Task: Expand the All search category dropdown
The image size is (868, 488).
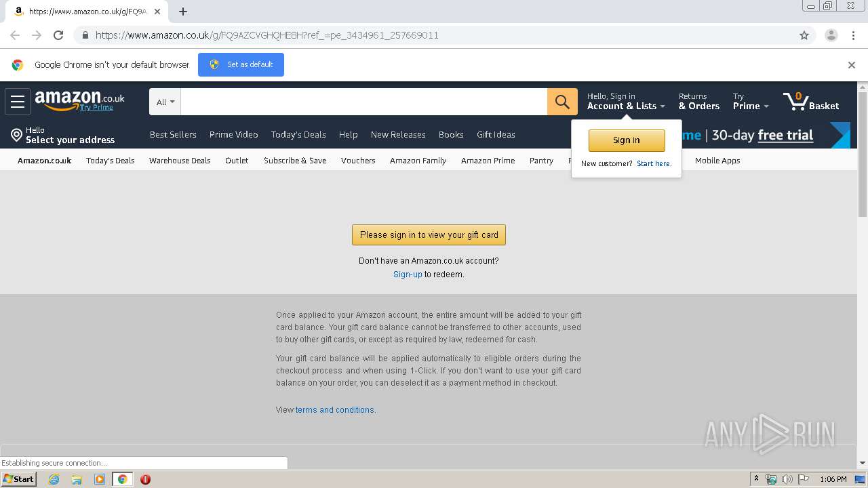Action: [165, 102]
